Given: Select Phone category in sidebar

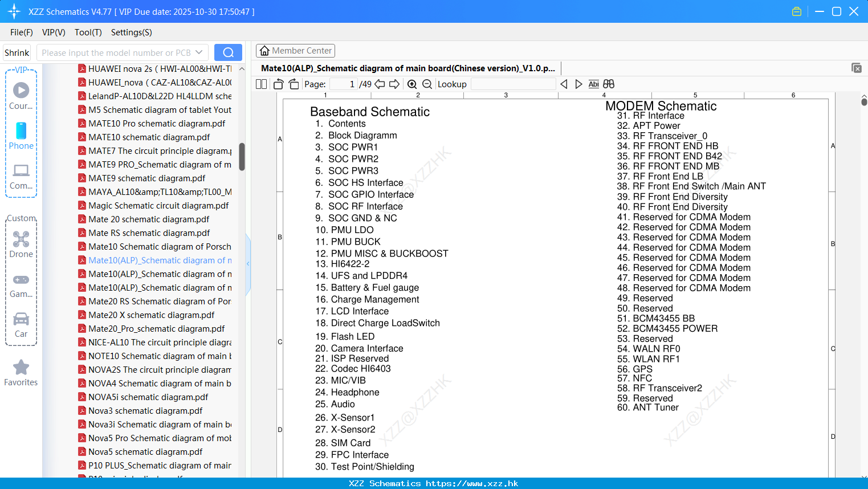Looking at the screenshot, I should (x=21, y=136).
